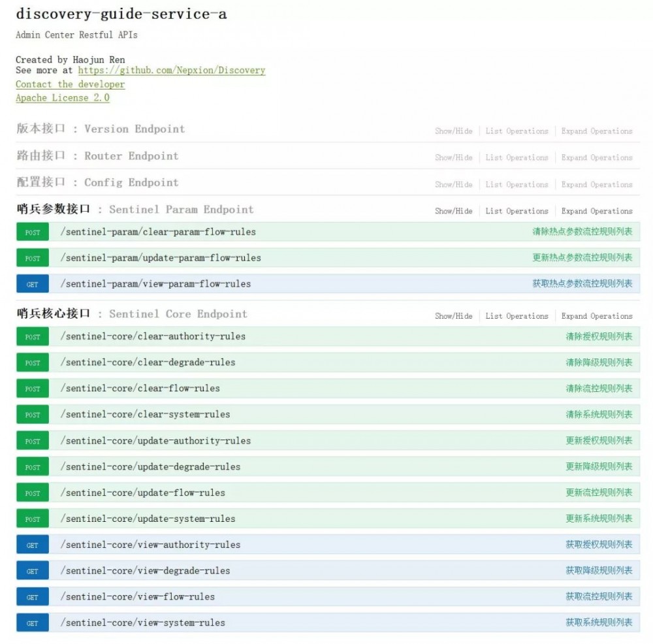The image size is (653, 644).
Task: Click the GET badge for view-param-flow-rules
Action: click(x=32, y=283)
